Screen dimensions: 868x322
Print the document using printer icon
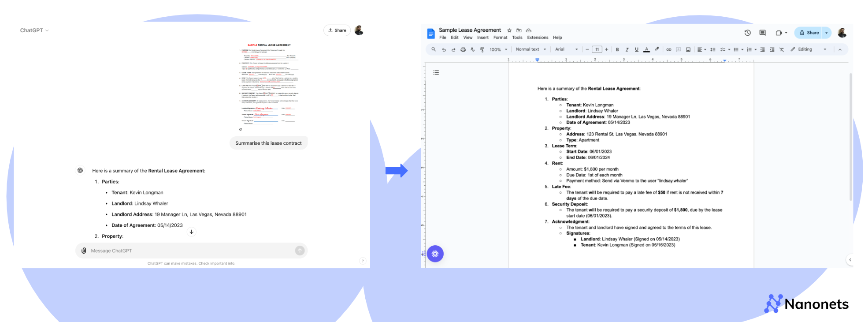463,49
